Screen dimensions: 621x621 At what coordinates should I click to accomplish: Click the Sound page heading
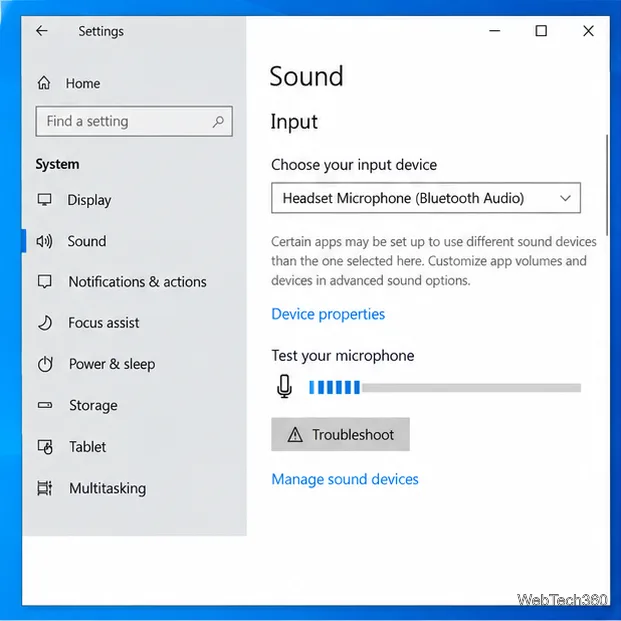pos(306,76)
